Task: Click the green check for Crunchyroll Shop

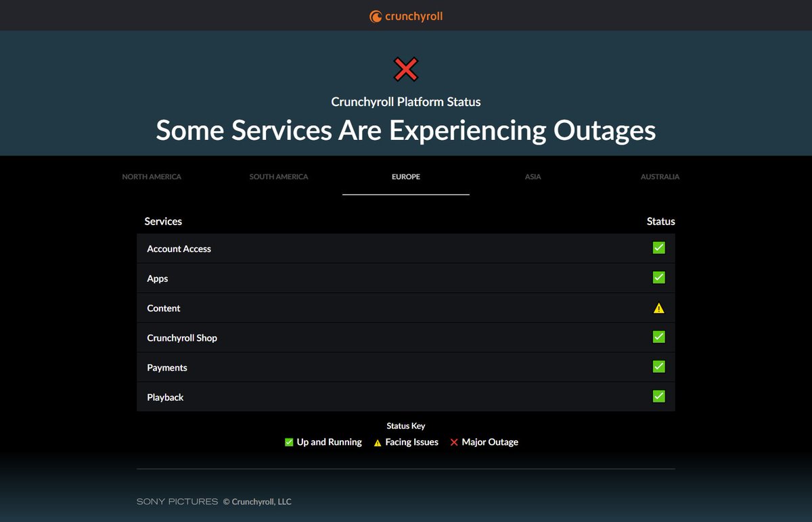Action: (x=659, y=337)
